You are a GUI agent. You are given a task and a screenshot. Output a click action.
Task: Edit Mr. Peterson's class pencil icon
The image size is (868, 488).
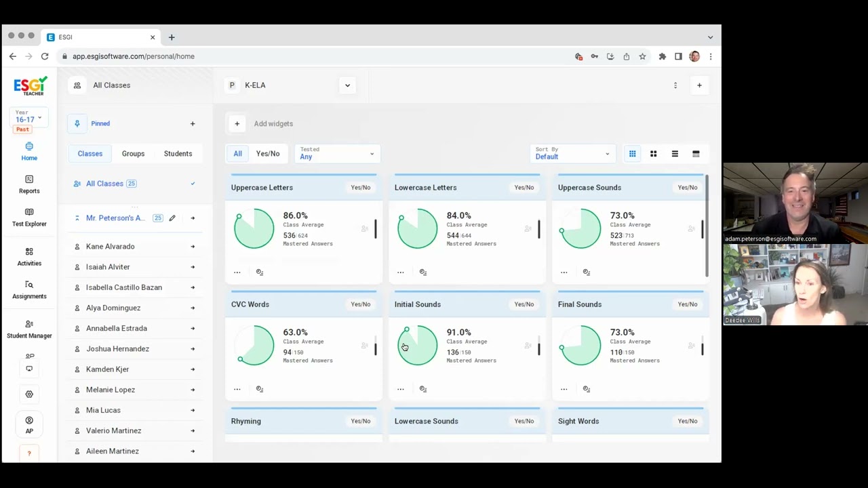click(x=172, y=218)
